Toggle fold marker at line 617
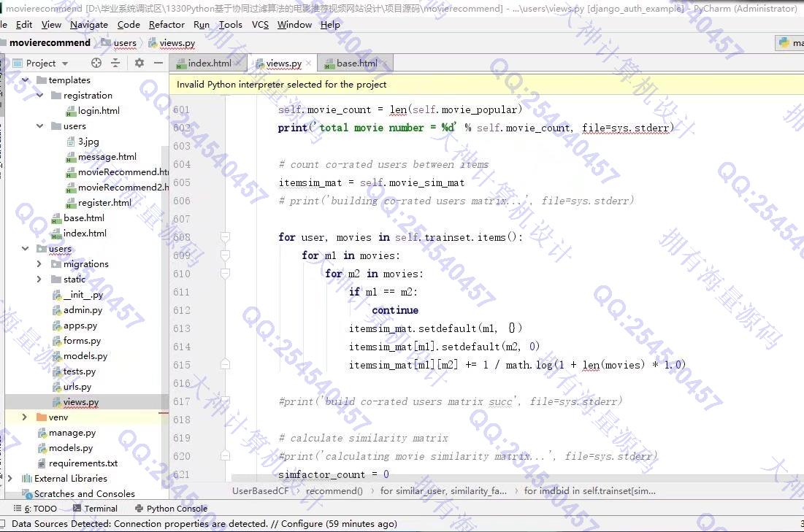The image size is (804, 532). tap(225, 401)
